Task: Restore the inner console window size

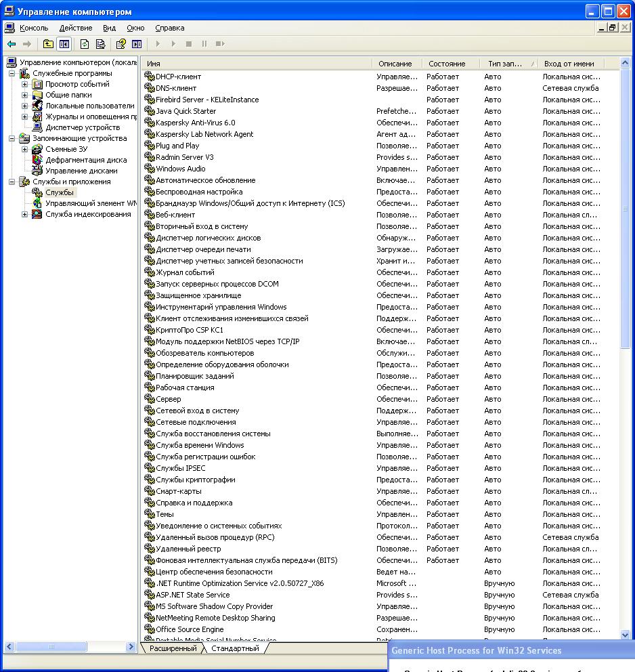Action: coord(613,28)
